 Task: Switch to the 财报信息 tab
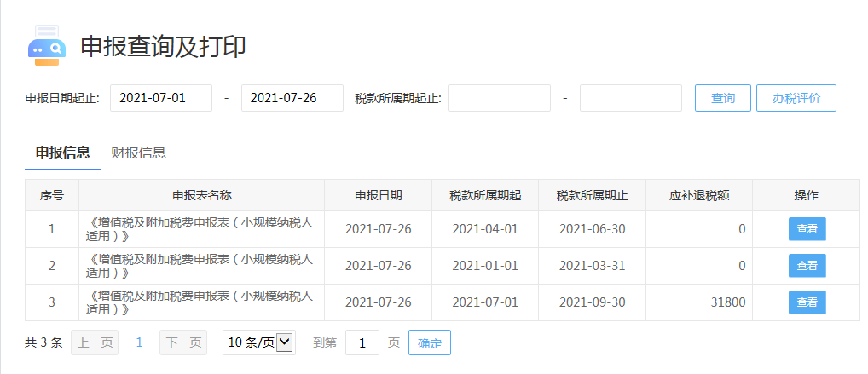(138, 152)
